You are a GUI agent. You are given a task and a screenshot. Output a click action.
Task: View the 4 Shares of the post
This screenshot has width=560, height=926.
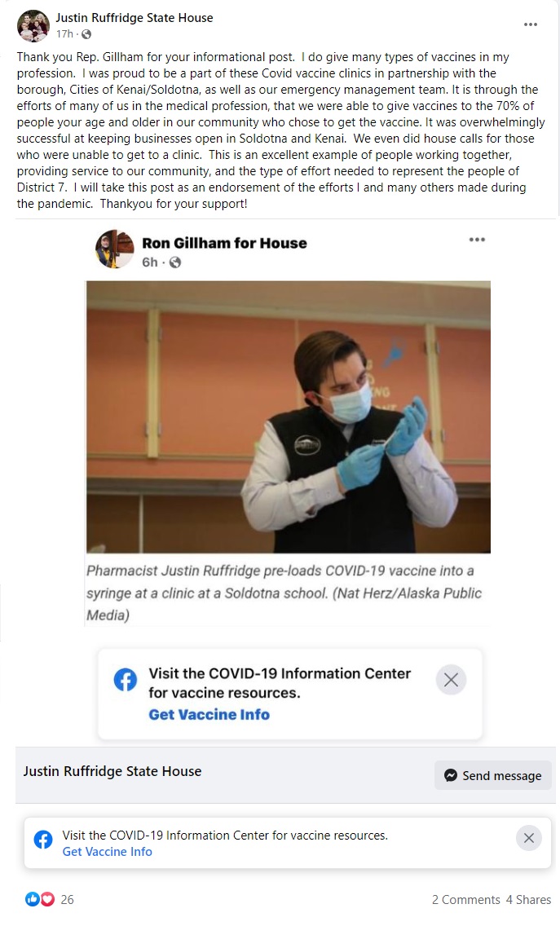(528, 899)
